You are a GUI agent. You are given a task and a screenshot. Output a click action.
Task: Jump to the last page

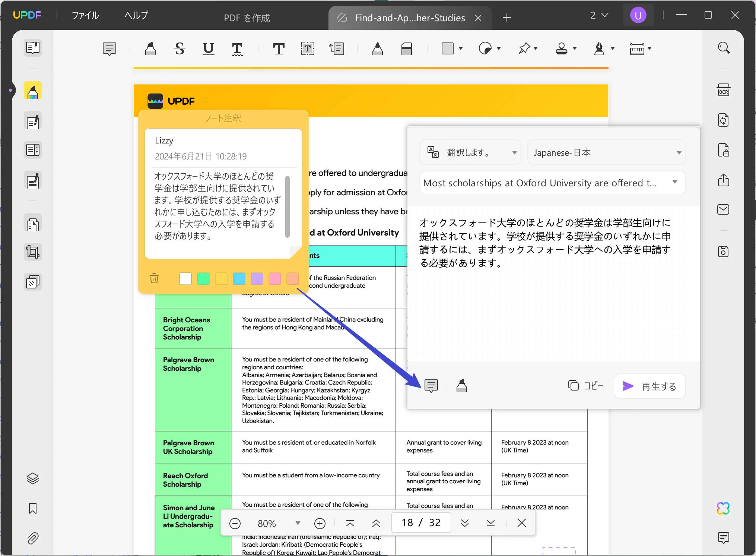pyautogui.click(x=491, y=523)
